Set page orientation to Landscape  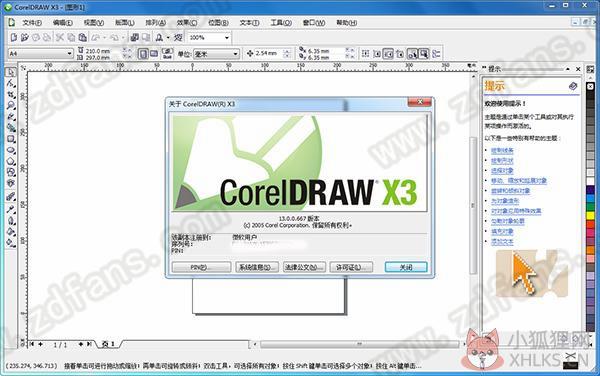click(154, 54)
